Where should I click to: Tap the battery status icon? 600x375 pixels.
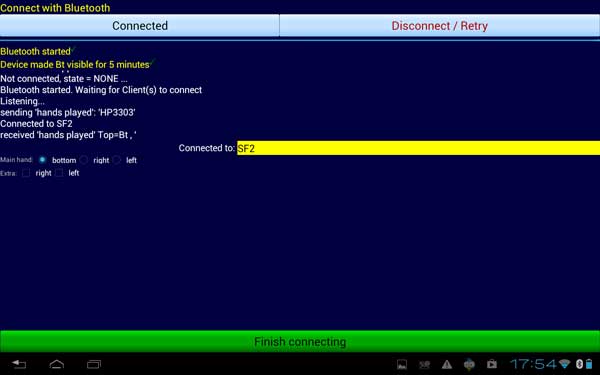coord(589,364)
